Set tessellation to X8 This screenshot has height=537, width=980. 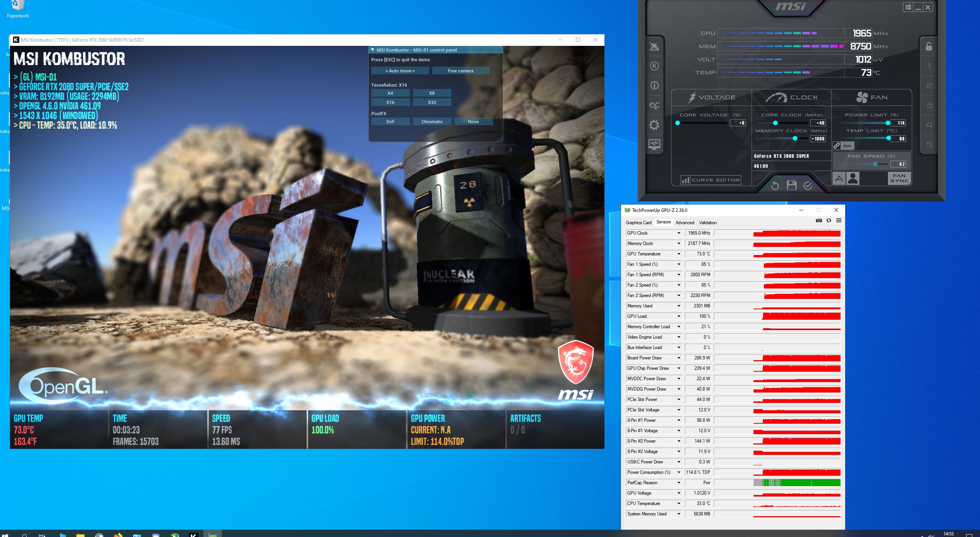[432, 93]
